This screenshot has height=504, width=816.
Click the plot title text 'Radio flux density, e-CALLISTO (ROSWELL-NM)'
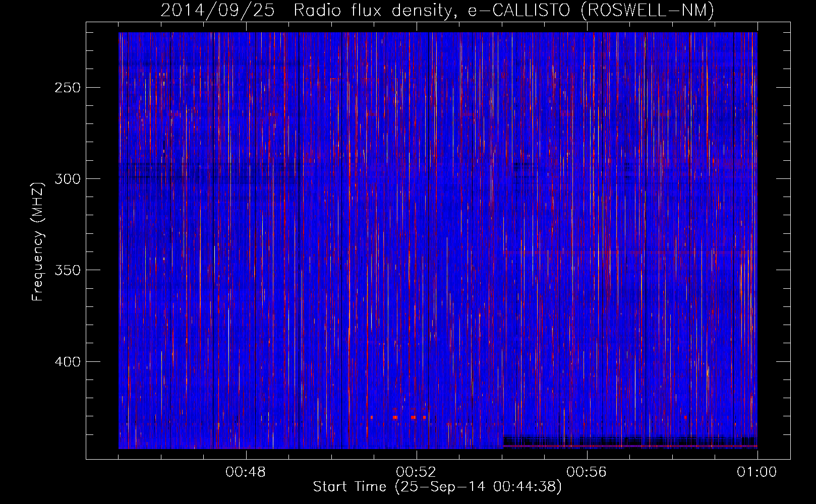(x=504, y=10)
